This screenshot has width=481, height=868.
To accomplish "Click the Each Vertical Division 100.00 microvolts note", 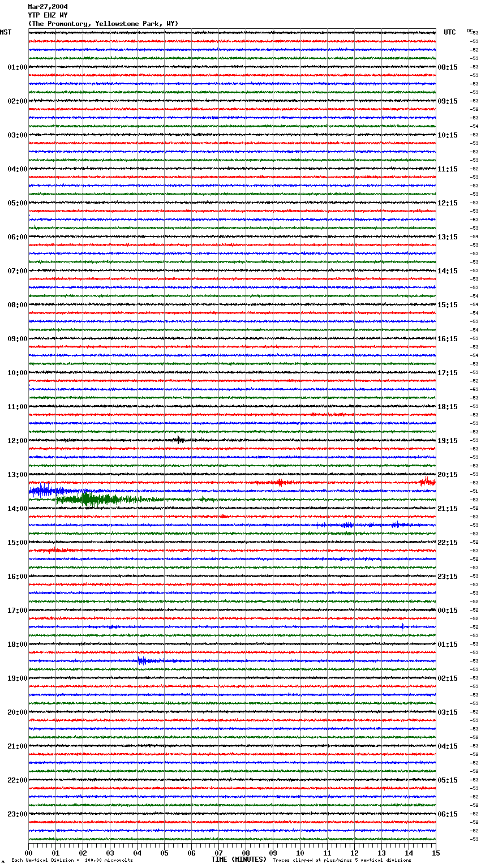I will 72,860.
